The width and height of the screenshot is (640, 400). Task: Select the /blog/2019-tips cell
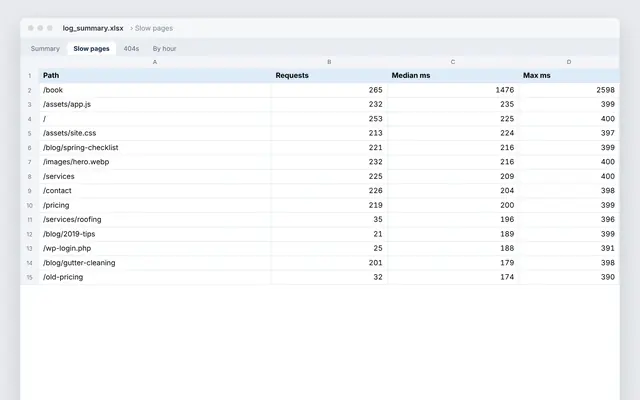[x=155, y=234]
